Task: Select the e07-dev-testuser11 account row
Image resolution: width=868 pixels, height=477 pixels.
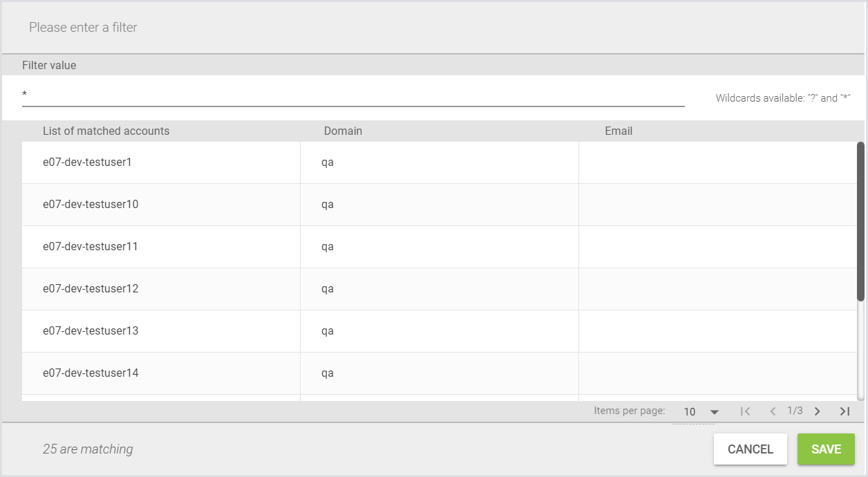Action: click(91, 247)
